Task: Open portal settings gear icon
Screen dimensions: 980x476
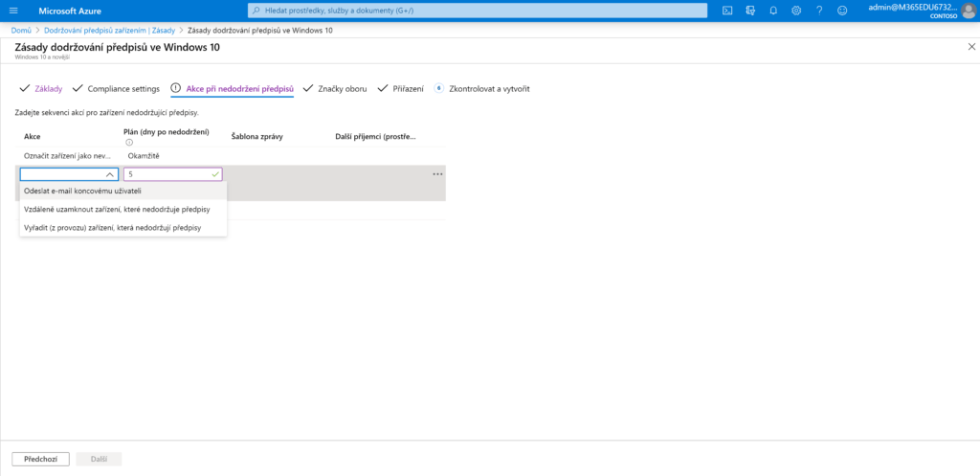Action: click(796, 11)
